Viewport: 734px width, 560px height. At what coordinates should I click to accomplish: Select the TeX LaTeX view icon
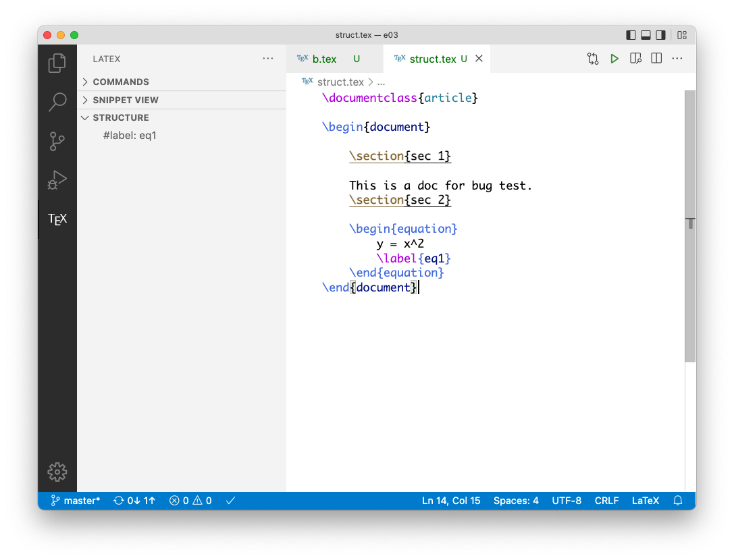click(57, 219)
